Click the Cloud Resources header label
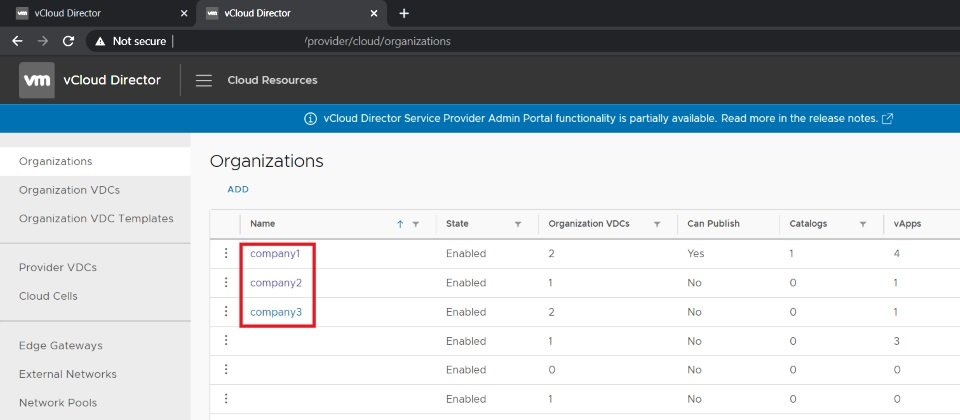 point(272,80)
